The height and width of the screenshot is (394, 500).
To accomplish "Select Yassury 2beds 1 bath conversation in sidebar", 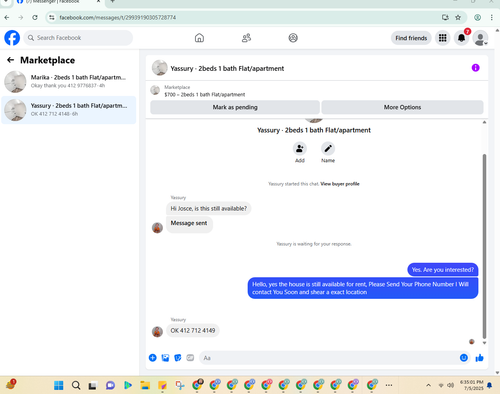I will pyautogui.click(x=69, y=110).
